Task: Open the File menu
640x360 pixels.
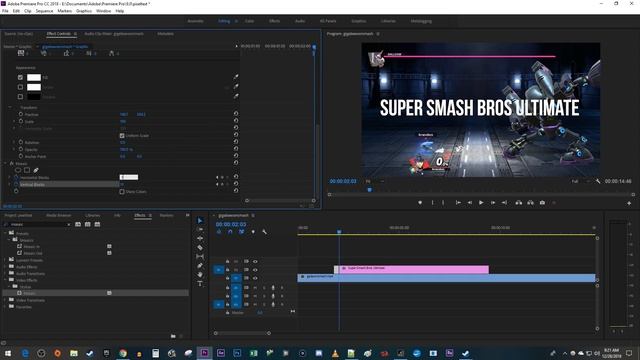Action: (5, 11)
